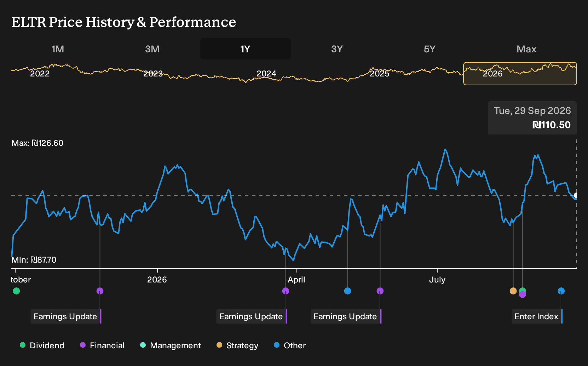Switch to the 1M time range
This screenshot has height=366, width=588.
tap(58, 49)
